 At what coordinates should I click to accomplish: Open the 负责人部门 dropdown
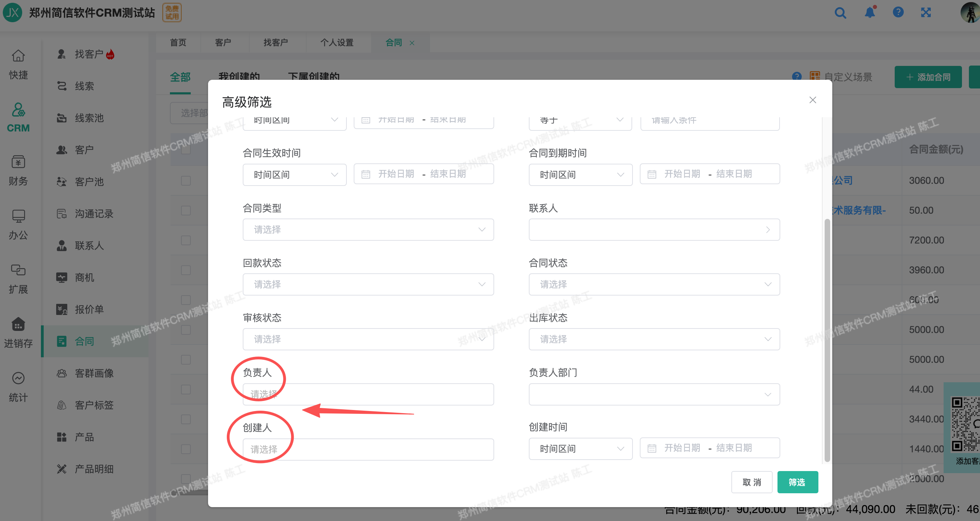pyautogui.click(x=654, y=394)
